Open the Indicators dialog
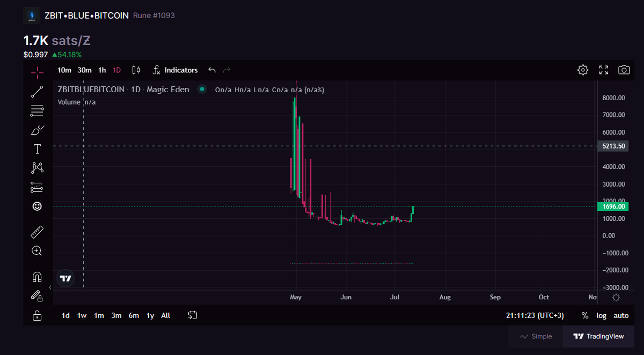 coord(175,70)
